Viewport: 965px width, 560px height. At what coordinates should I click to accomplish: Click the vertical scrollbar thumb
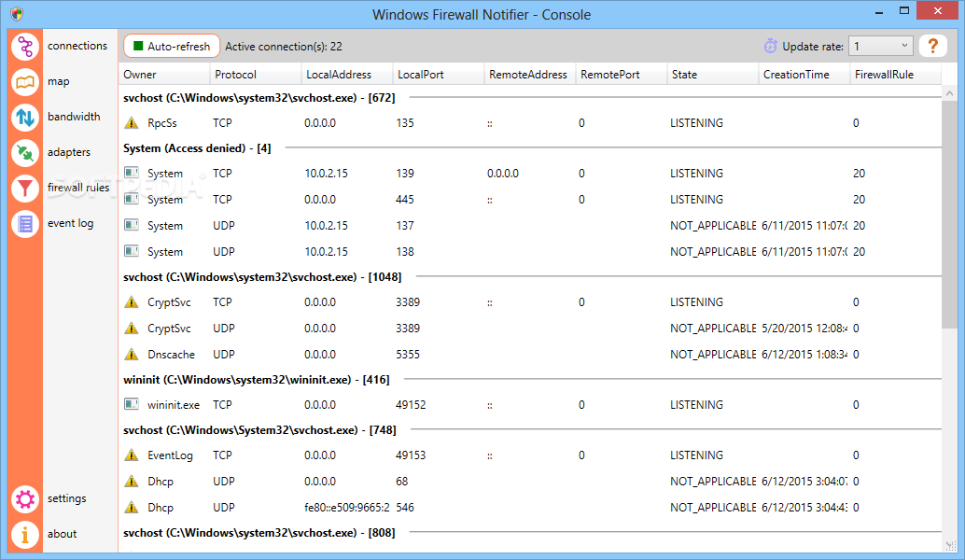pyautogui.click(x=949, y=216)
